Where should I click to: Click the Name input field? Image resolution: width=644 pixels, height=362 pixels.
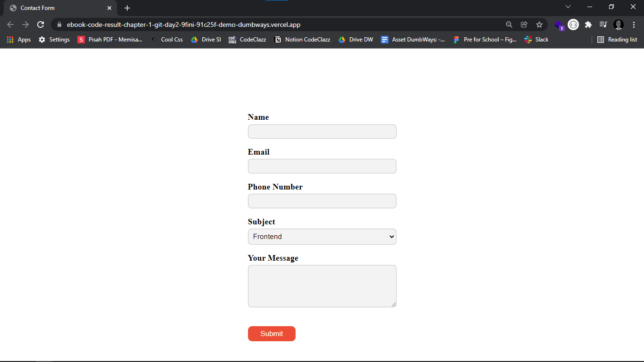click(x=322, y=132)
